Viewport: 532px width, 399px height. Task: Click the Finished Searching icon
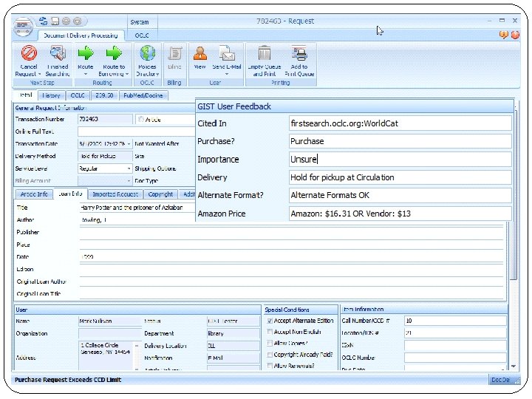click(58, 53)
